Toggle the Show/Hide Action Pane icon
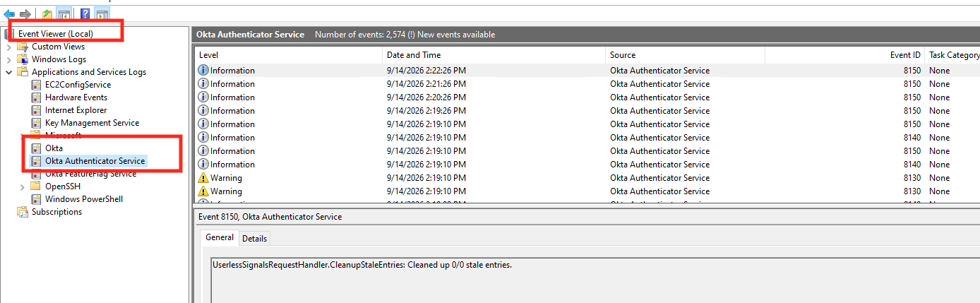This screenshot has width=980, height=303. click(102, 14)
